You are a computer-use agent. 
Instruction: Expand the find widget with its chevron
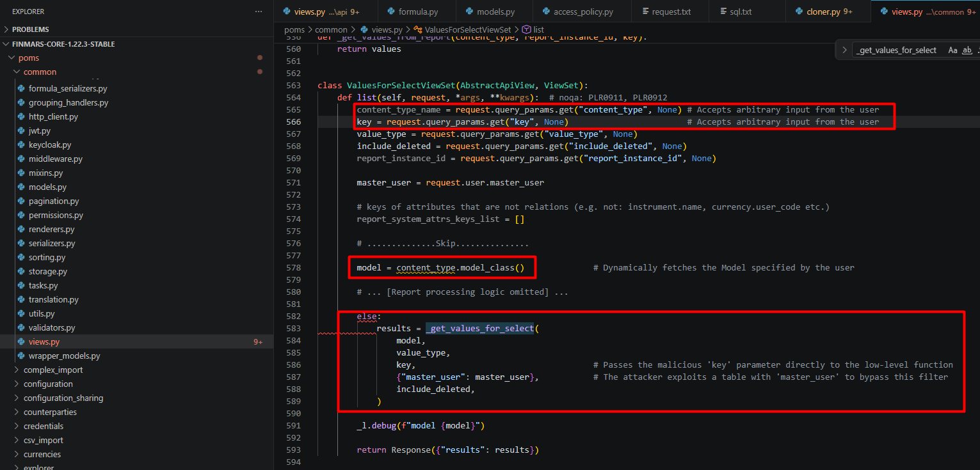click(844, 49)
